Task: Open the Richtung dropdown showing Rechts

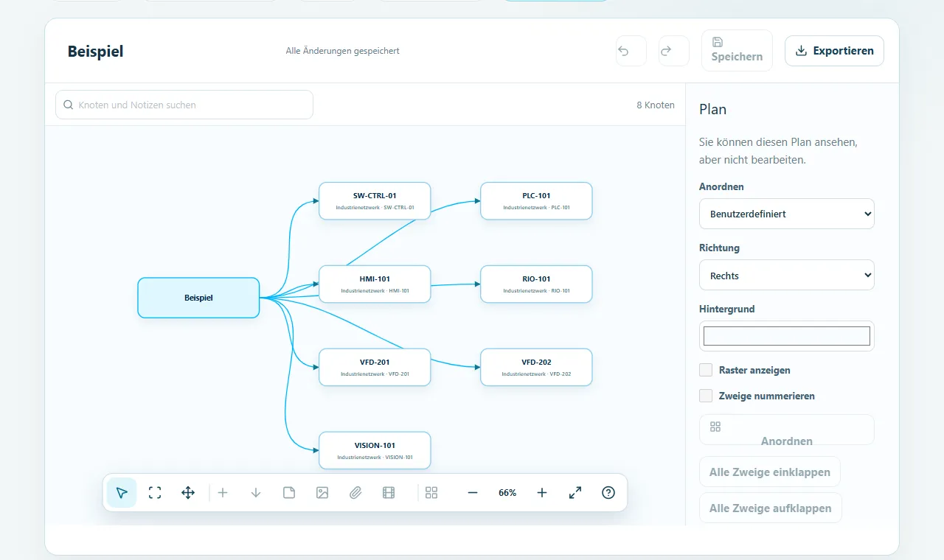Action: coord(787,276)
